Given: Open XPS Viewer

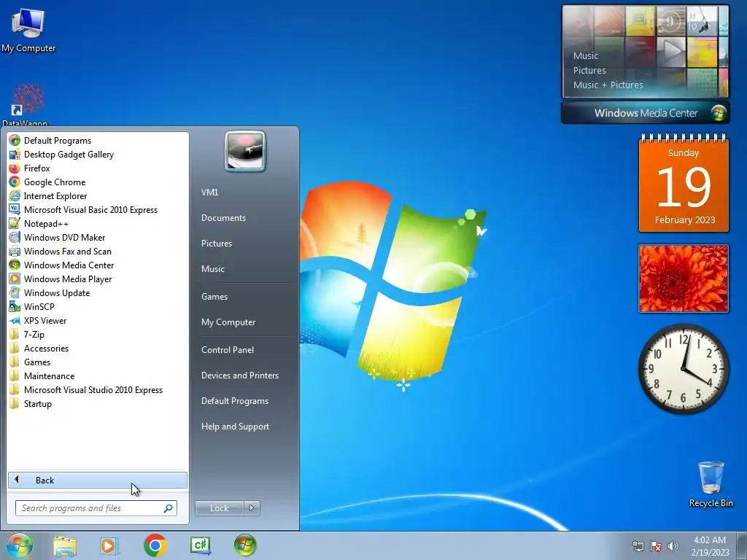Looking at the screenshot, I should [x=44, y=320].
